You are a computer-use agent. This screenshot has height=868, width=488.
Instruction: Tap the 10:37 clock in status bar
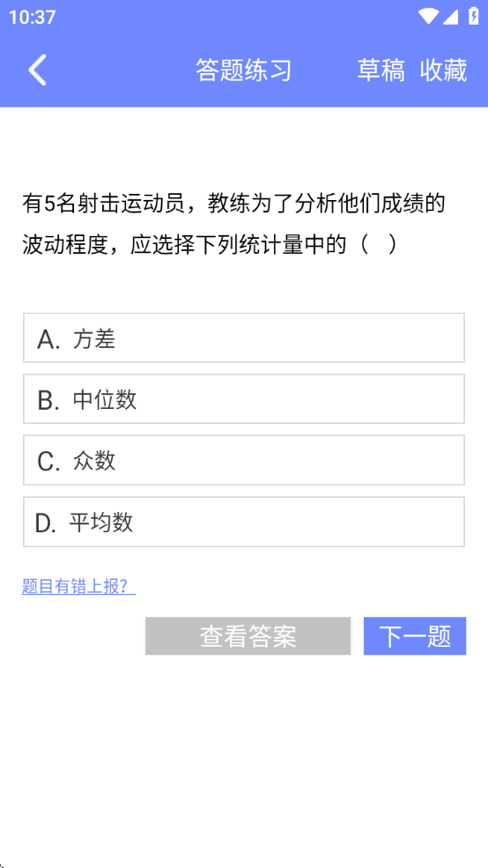tap(32, 17)
